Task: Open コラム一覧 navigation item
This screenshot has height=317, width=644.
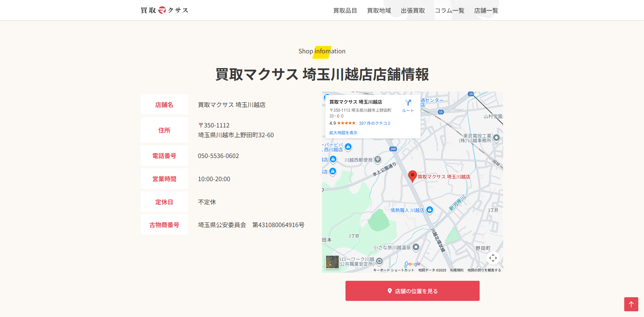Action: (x=449, y=11)
